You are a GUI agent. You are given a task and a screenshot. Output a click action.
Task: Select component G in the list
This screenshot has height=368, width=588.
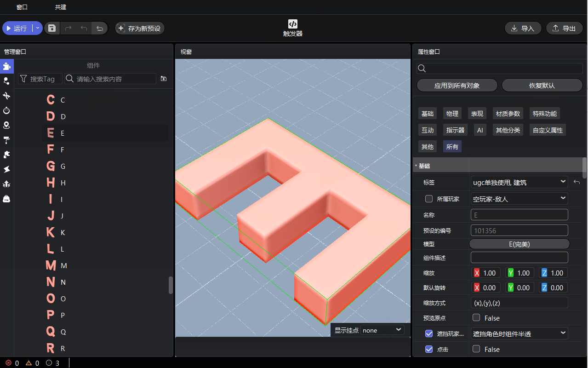(x=63, y=166)
